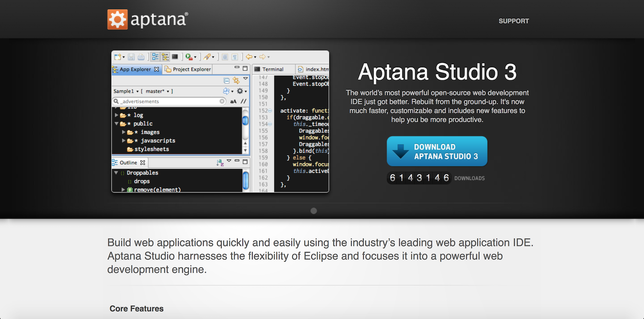Toggle the App Explorer toolbar button
Image resolution: width=644 pixels, height=319 pixels.
pos(155,57)
